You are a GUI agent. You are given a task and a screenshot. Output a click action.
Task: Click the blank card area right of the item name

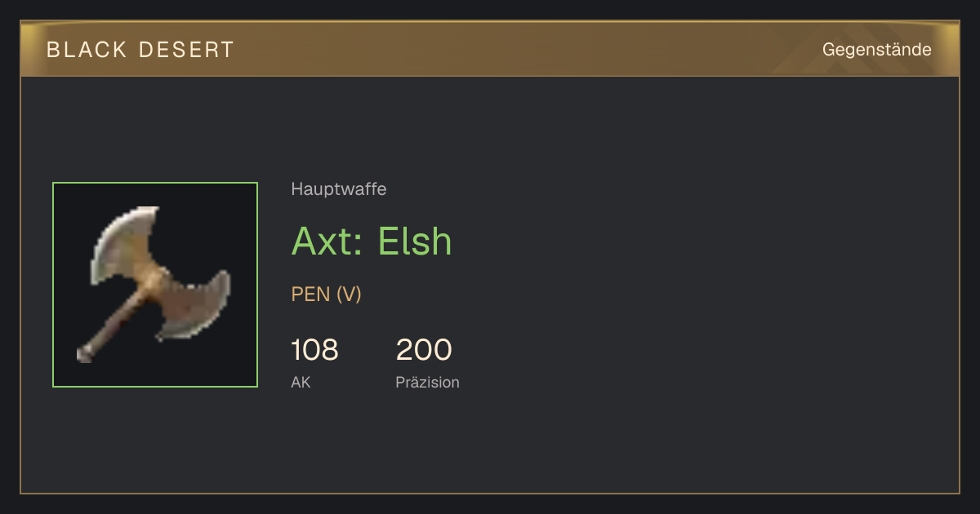702,241
